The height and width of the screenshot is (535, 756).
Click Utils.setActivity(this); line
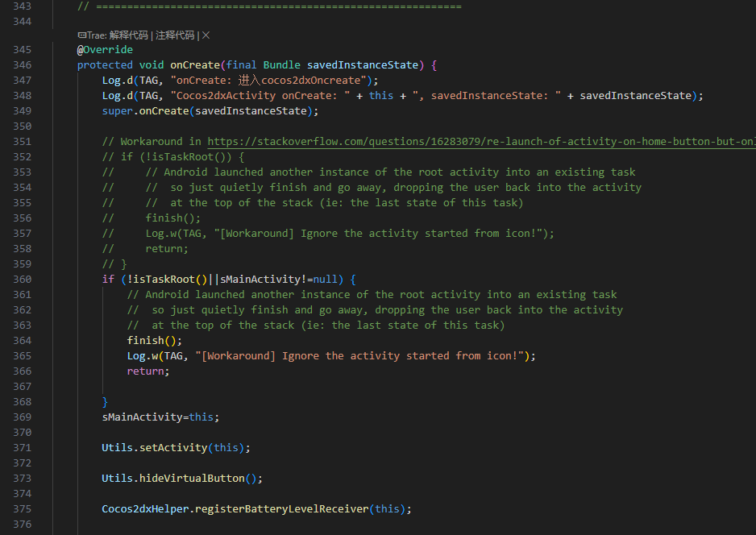pos(176,448)
